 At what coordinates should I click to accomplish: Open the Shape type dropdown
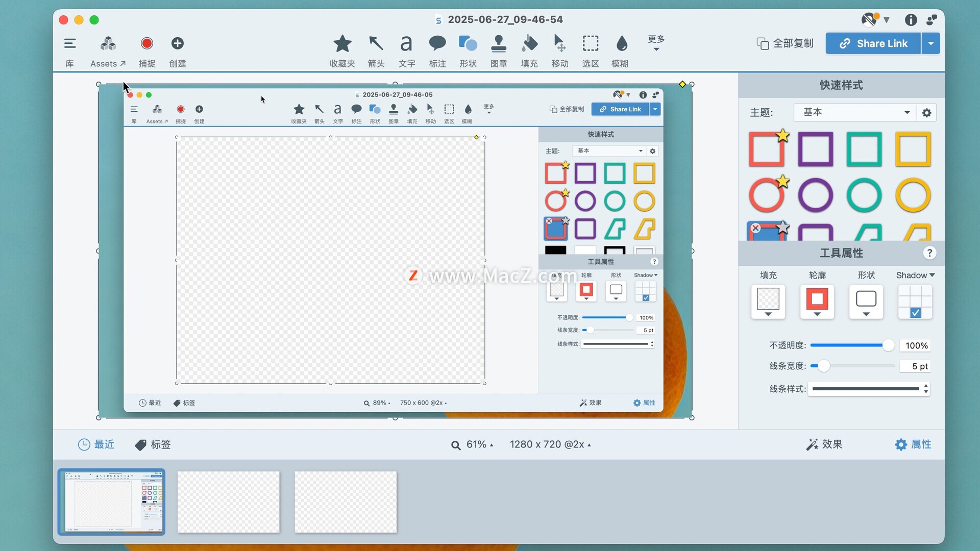point(866,302)
